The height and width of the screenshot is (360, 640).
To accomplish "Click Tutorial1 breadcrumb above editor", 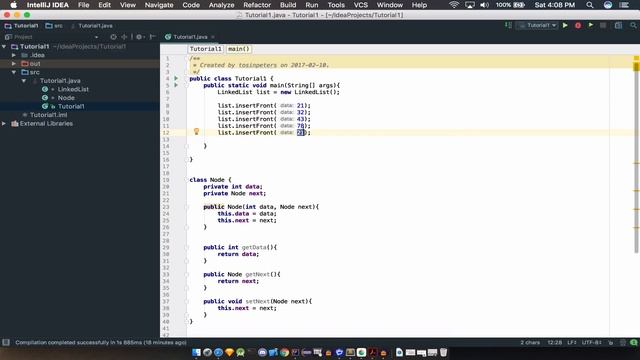I will pos(206,49).
